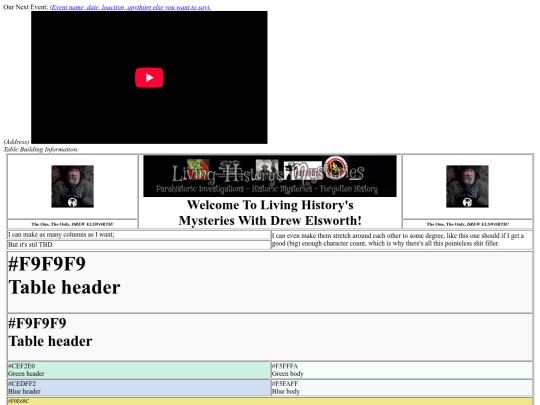
Task: Click the right Drew Elsworth portrait
Action: point(467,186)
